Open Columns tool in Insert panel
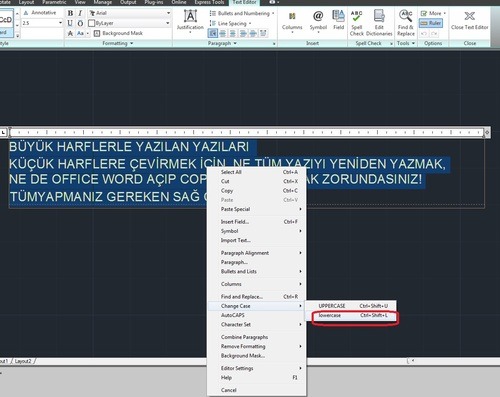This screenshot has width=500, height=397. point(292,21)
